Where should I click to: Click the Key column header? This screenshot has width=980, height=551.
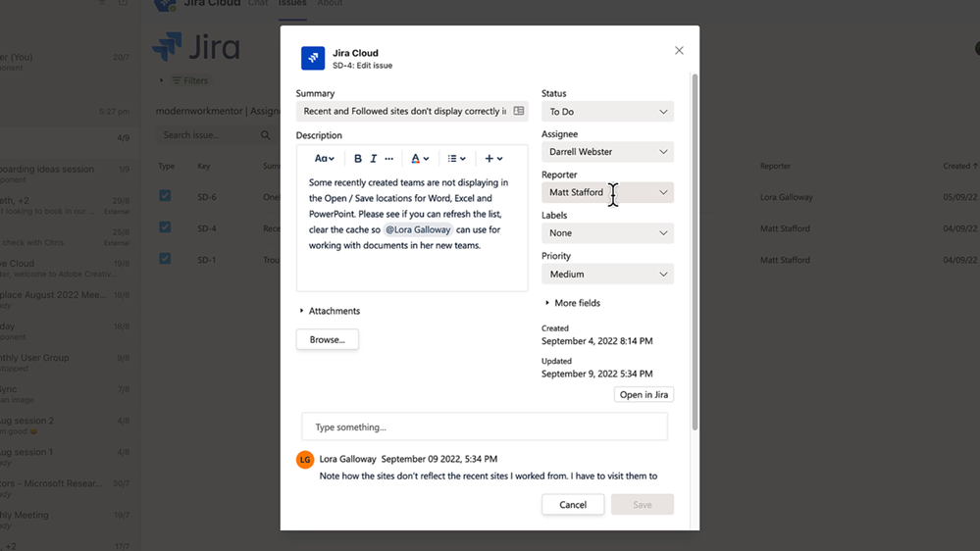coord(204,166)
